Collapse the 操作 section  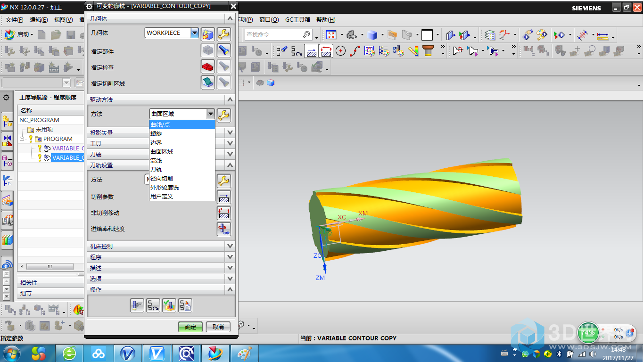pos(230,289)
